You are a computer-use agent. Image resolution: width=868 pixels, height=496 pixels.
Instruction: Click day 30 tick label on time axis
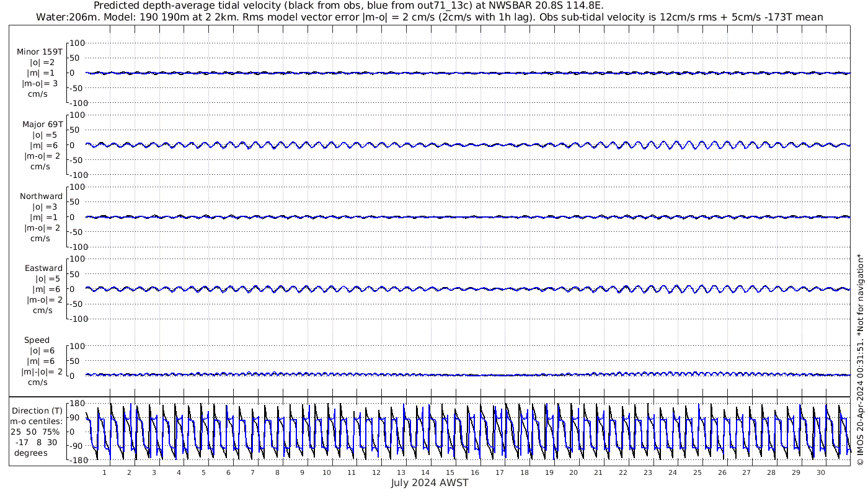click(x=820, y=472)
